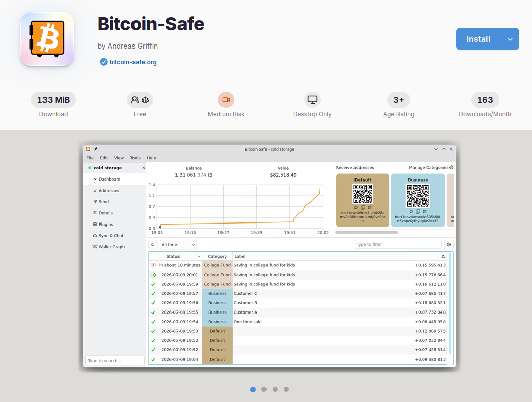Open the Install options dropdown arrow
The image size is (532, 402).
tap(510, 39)
